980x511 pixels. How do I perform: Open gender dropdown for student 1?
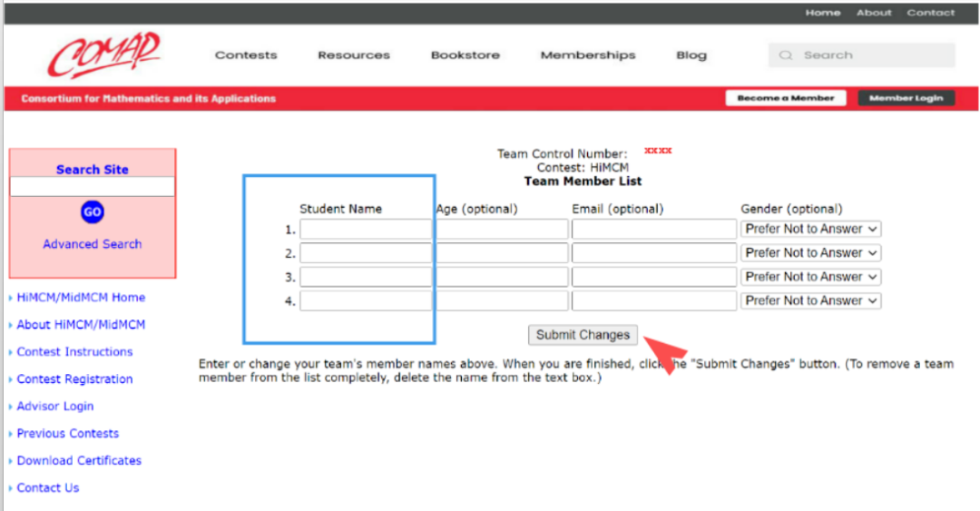point(810,229)
